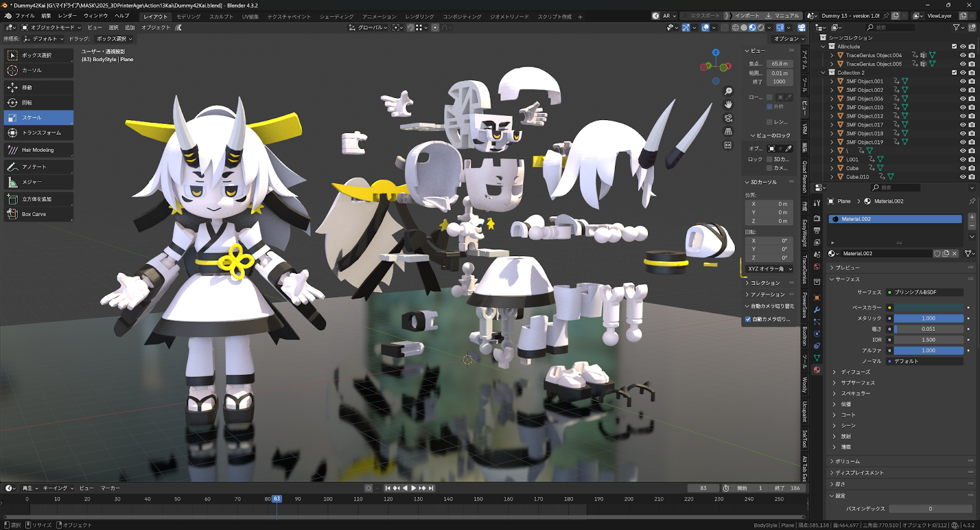This screenshot has height=530, width=980.
Task: Select the Rotate tool
Action: [38, 102]
